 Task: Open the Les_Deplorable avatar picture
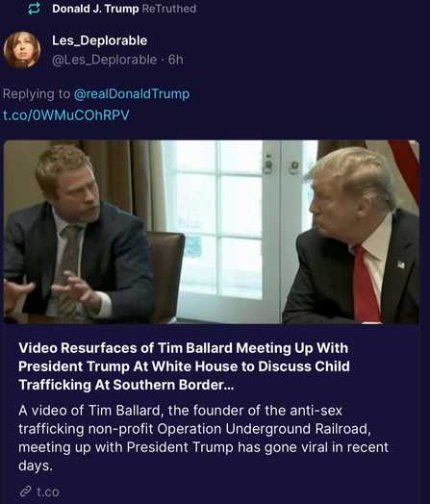pos(22,50)
